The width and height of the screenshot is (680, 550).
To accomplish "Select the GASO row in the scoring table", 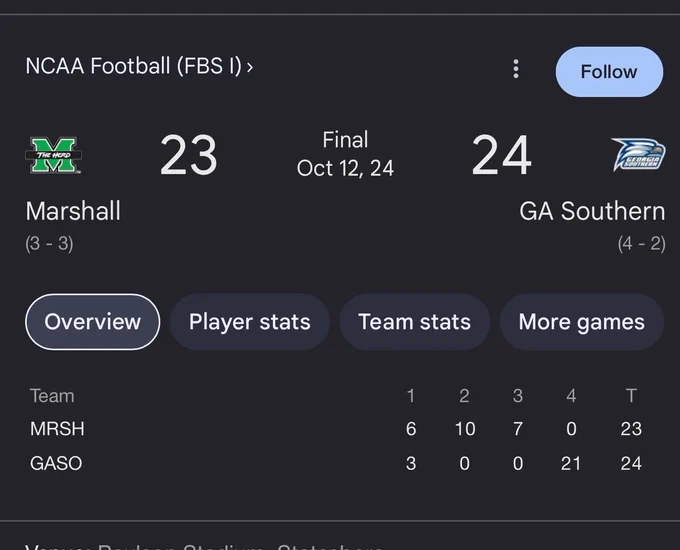I will [x=336, y=463].
